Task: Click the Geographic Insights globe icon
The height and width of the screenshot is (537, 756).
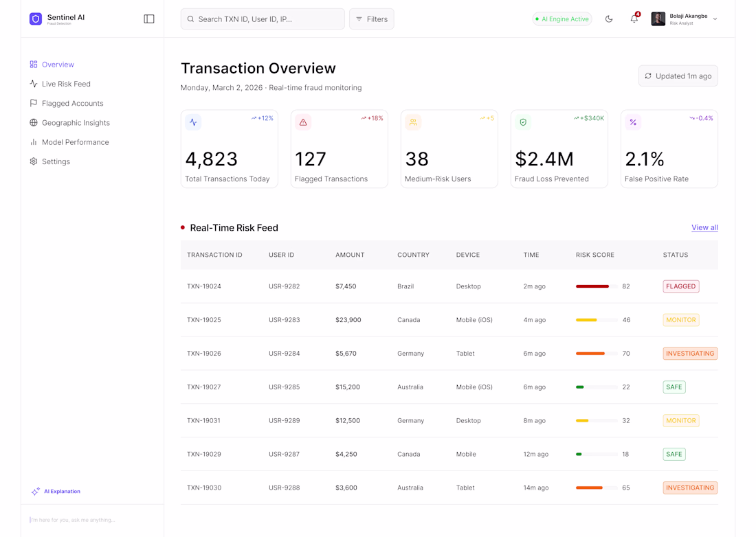Action: point(33,122)
